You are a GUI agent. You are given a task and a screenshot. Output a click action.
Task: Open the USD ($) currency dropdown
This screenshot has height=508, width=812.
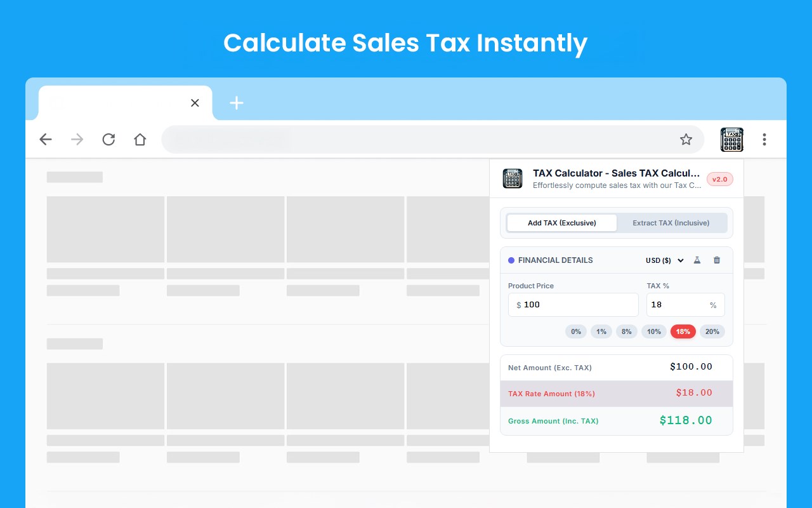tap(665, 260)
